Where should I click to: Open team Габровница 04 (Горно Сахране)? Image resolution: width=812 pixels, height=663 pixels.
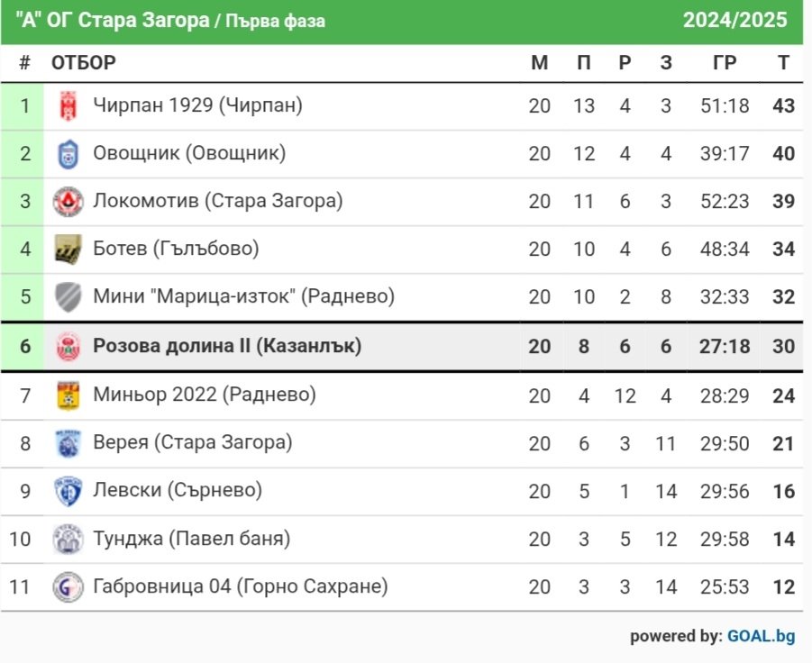pos(241,586)
